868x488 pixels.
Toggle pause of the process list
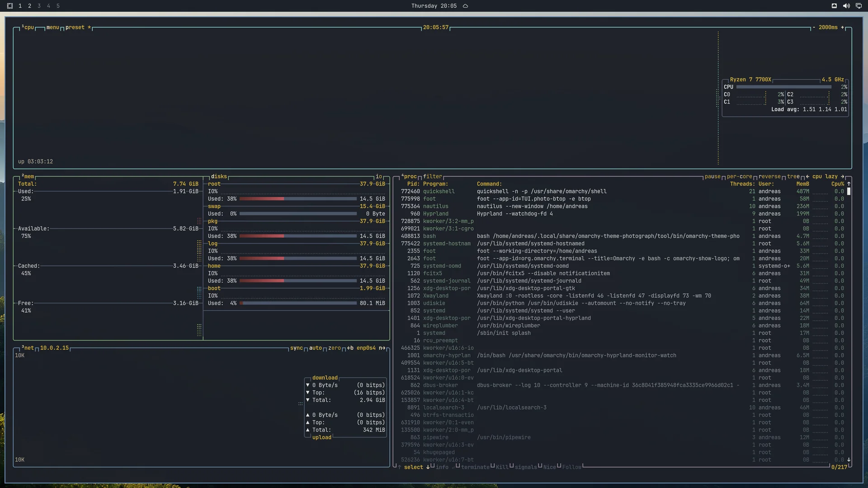click(x=712, y=177)
